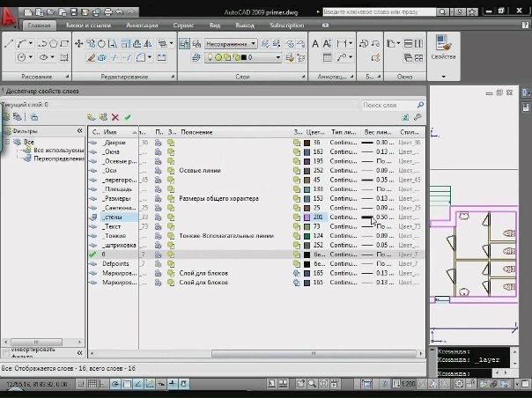532x398 pixels.
Task: Select the Все используемые слои filter
Action: click(x=51, y=151)
